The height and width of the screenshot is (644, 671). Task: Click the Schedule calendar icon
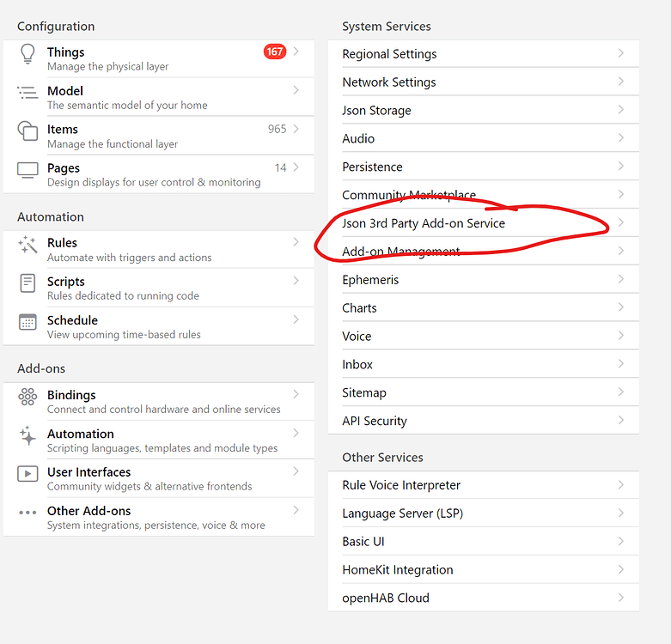click(27, 322)
